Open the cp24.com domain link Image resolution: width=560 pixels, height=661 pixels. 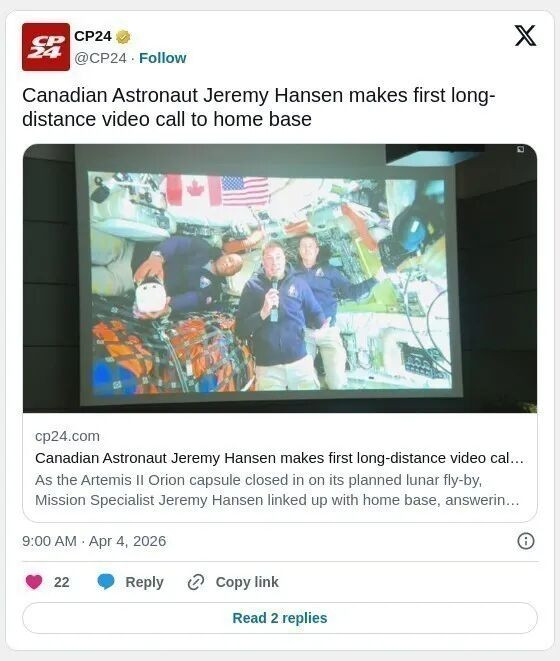click(67, 436)
